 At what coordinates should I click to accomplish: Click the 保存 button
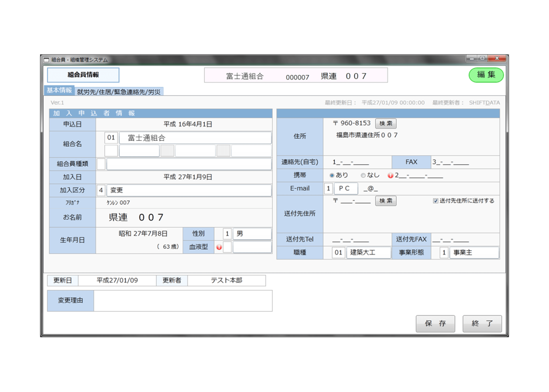pyautogui.click(x=435, y=323)
